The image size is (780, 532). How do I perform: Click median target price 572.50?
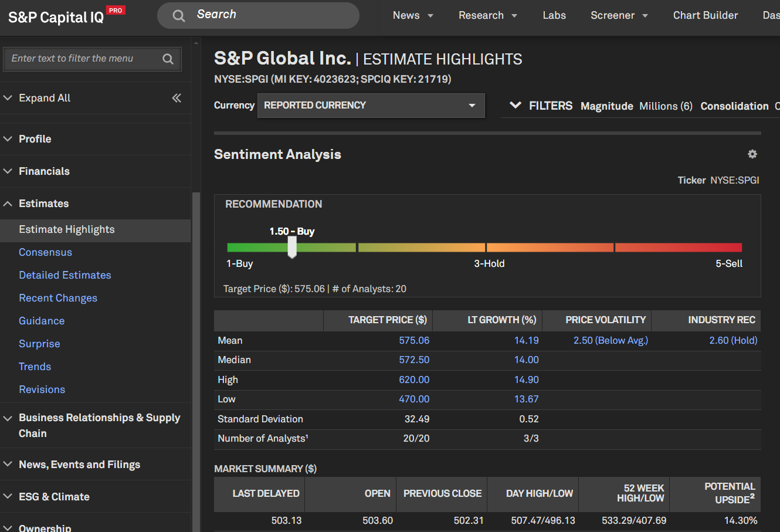click(x=414, y=360)
